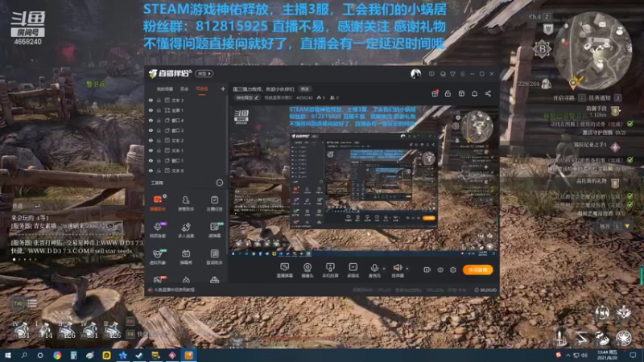Image resolution: width=644 pixels, height=362 pixels.
Task: Click the record video icon
Action: pos(427,269)
